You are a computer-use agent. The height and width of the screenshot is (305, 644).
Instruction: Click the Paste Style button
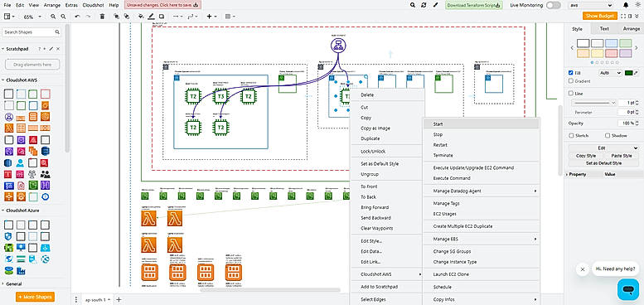click(x=621, y=156)
